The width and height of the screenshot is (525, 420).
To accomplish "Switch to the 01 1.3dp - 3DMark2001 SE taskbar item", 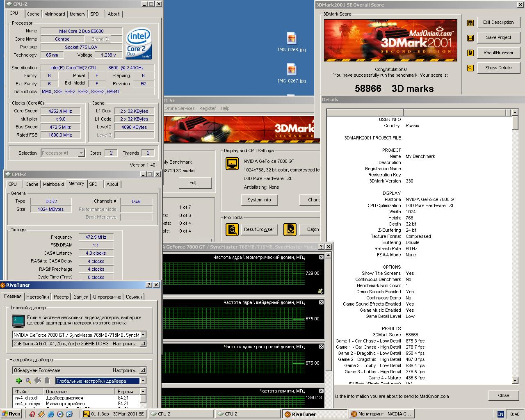I will (x=114, y=414).
